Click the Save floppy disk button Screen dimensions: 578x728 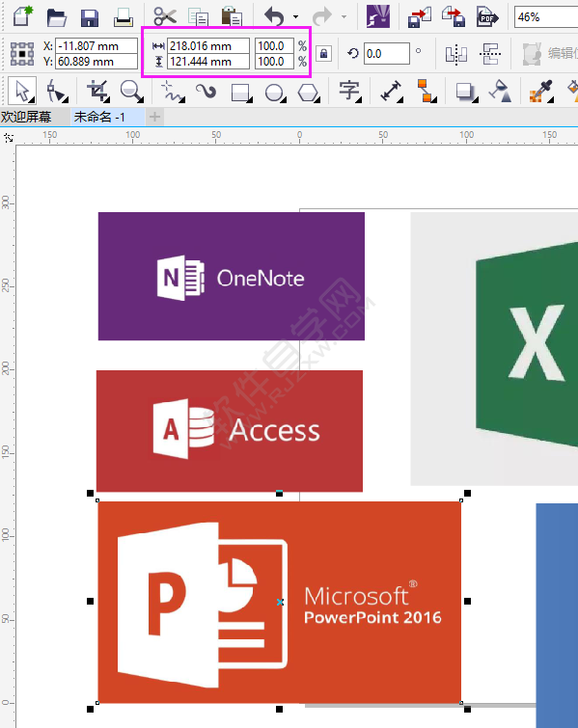click(x=90, y=17)
